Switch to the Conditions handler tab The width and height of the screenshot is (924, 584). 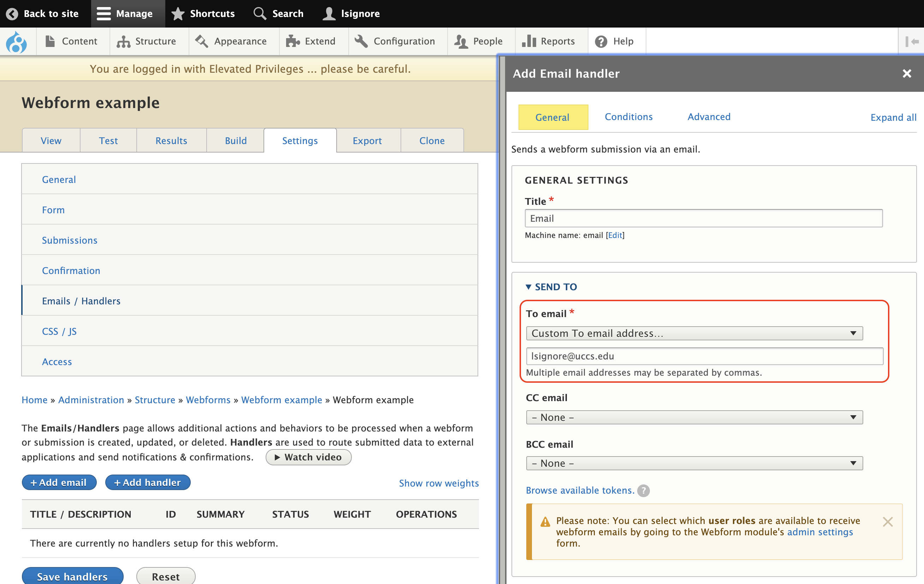[x=628, y=117]
